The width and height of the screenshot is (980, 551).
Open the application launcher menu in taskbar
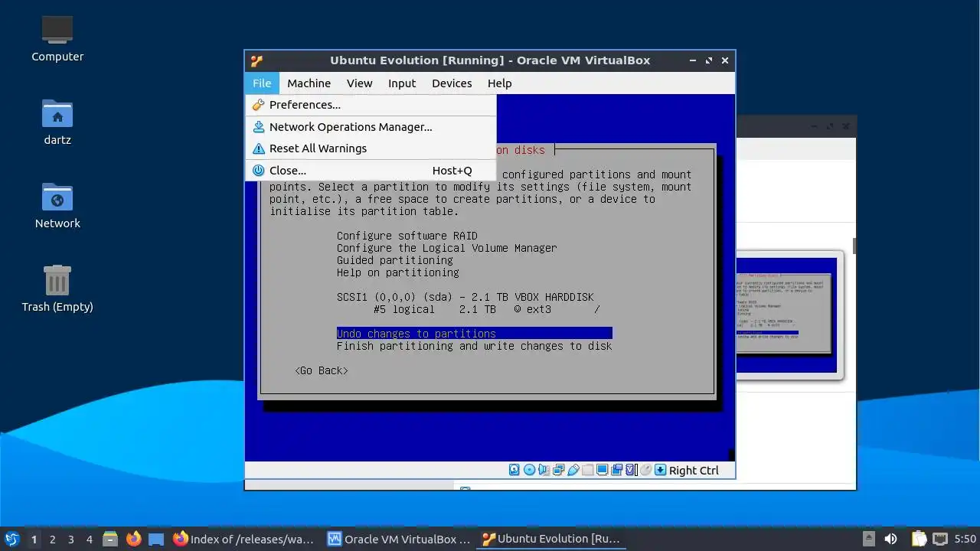(11, 539)
